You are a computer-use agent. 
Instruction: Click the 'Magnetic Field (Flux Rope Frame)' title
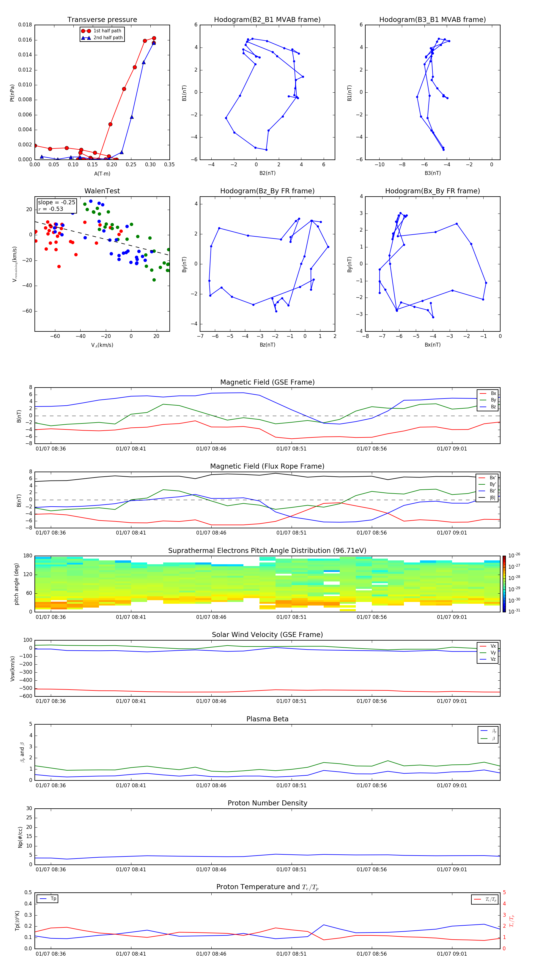[x=267, y=467]
